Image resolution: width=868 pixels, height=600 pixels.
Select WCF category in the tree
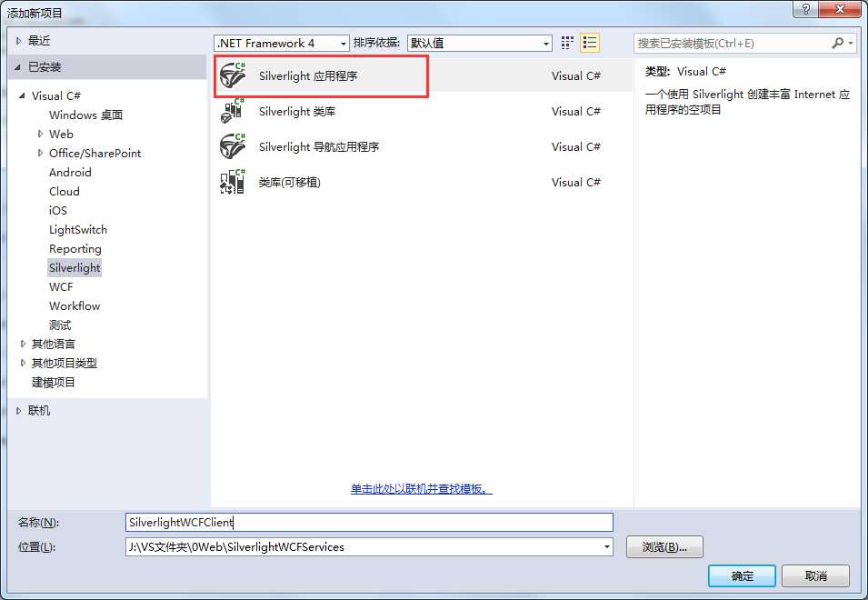click(x=61, y=286)
